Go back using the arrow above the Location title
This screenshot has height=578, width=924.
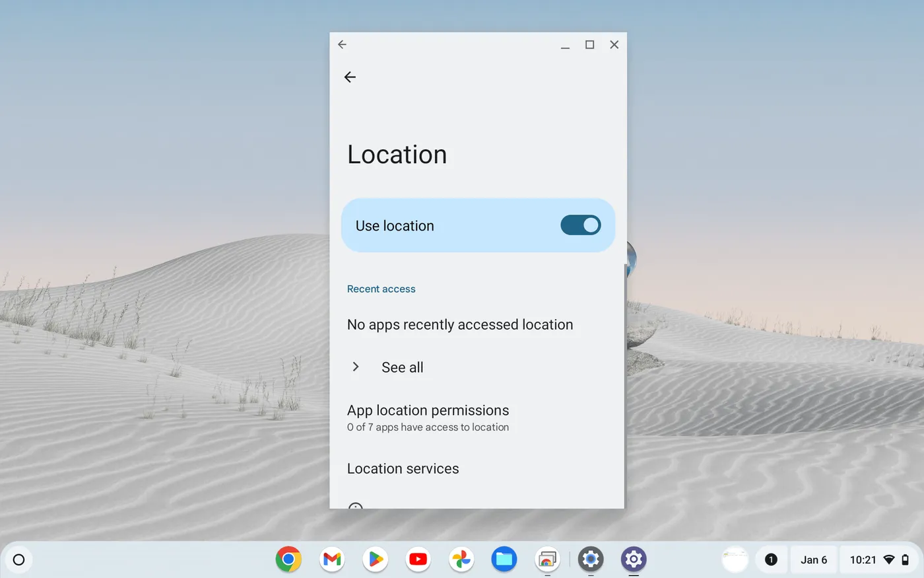(x=350, y=77)
